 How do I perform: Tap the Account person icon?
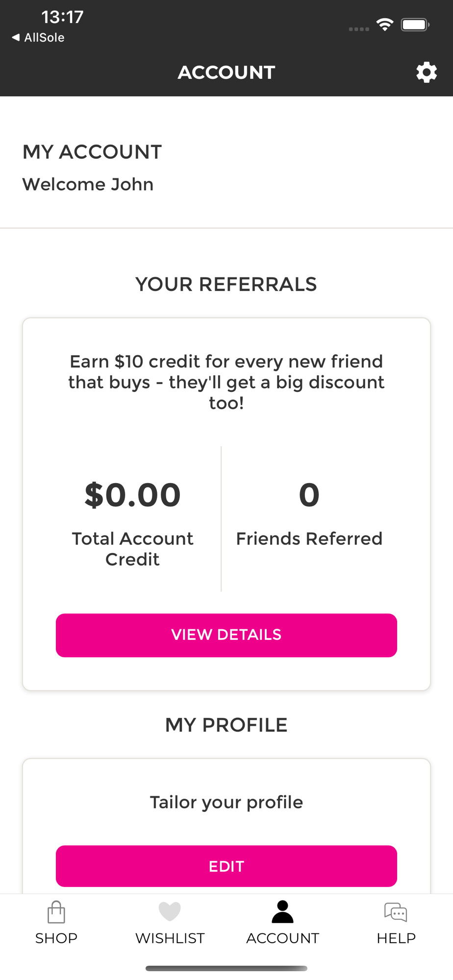point(282,912)
